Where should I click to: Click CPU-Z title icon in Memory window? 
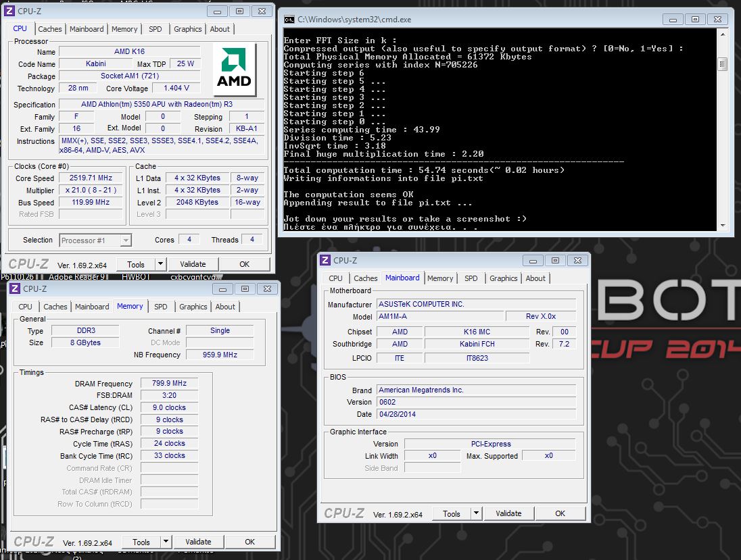click(15, 288)
